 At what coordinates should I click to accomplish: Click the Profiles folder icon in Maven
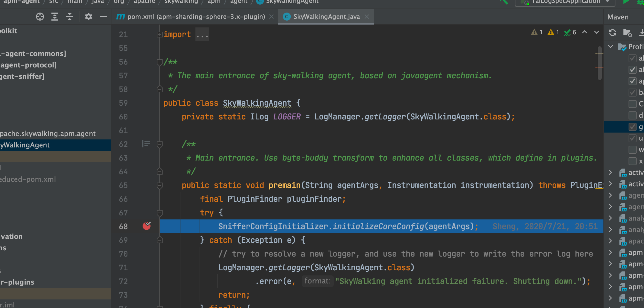click(x=622, y=47)
